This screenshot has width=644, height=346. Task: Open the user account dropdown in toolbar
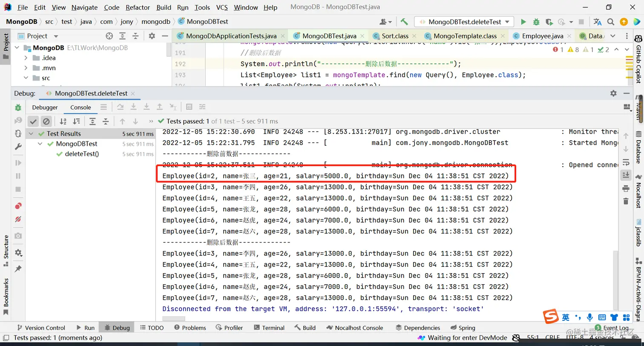point(385,22)
